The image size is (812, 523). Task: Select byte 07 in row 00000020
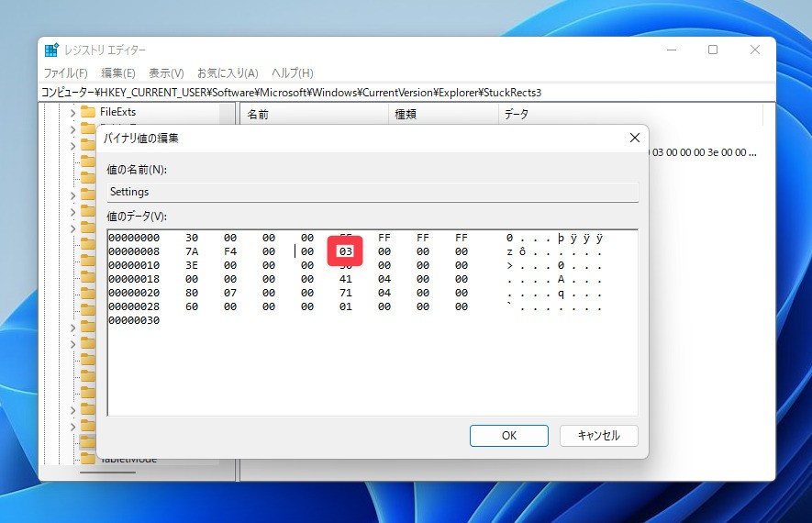[x=230, y=293]
